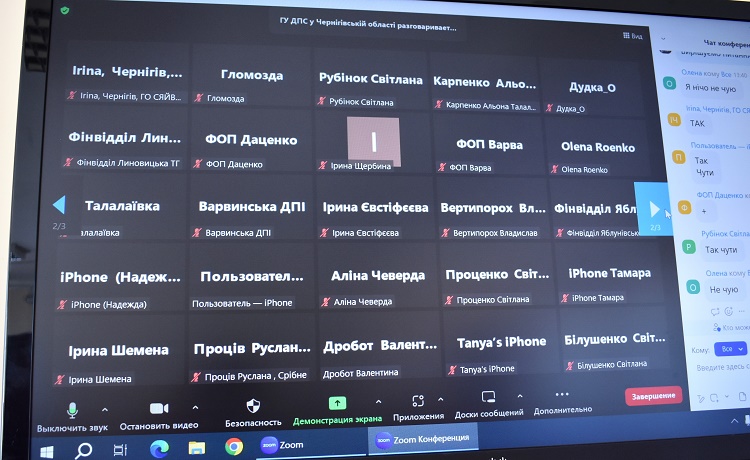Click the red Завершение button
This screenshot has width=750, height=460.
click(x=653, y=396)
